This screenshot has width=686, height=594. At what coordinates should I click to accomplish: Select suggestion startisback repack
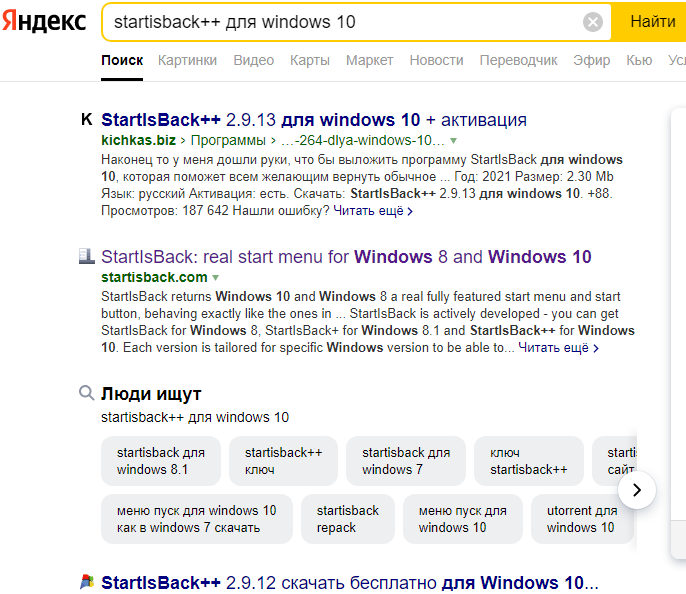347,519
